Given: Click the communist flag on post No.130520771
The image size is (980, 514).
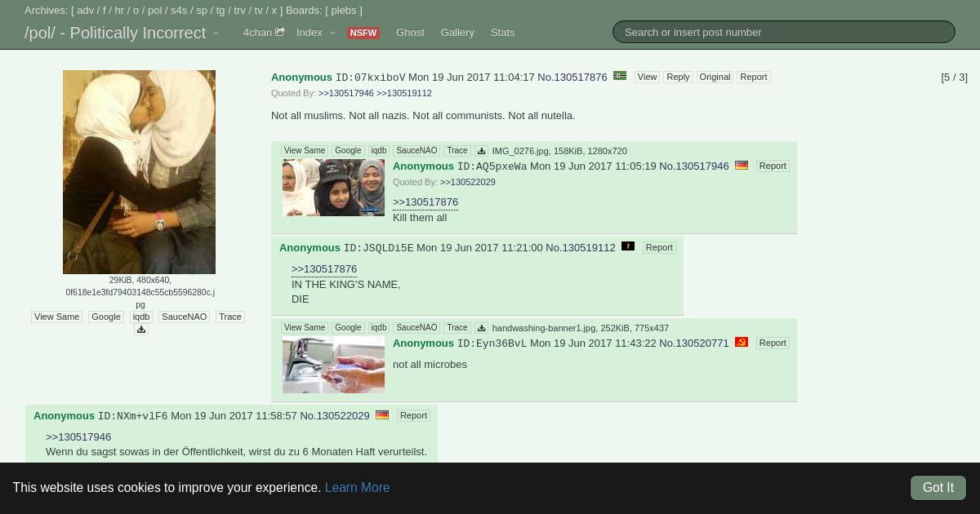Looking at the screenshot, I should pyautogui.click(x=742, y=342).
